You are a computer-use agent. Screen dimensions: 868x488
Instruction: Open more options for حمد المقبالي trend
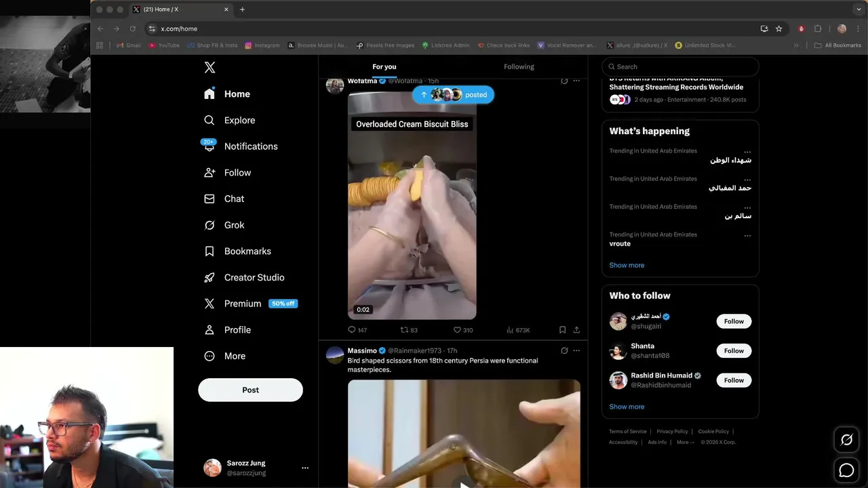click(747, 180)
